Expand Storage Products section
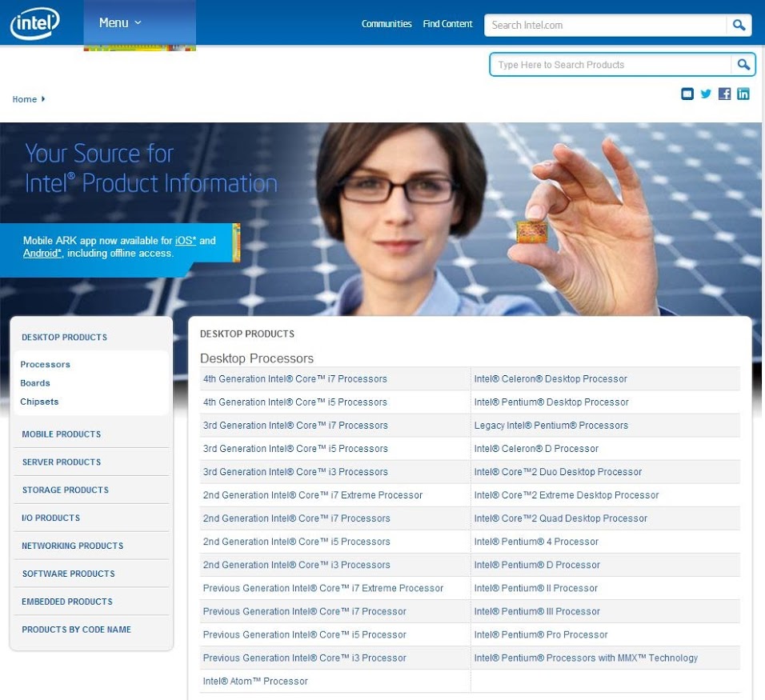The image size is (765, 700). click(66, 490)
